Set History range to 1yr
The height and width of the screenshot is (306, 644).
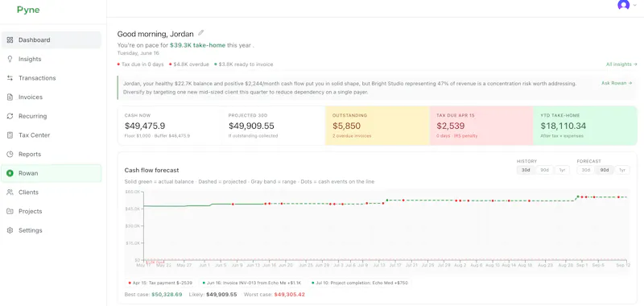click(x=562, y=170)
